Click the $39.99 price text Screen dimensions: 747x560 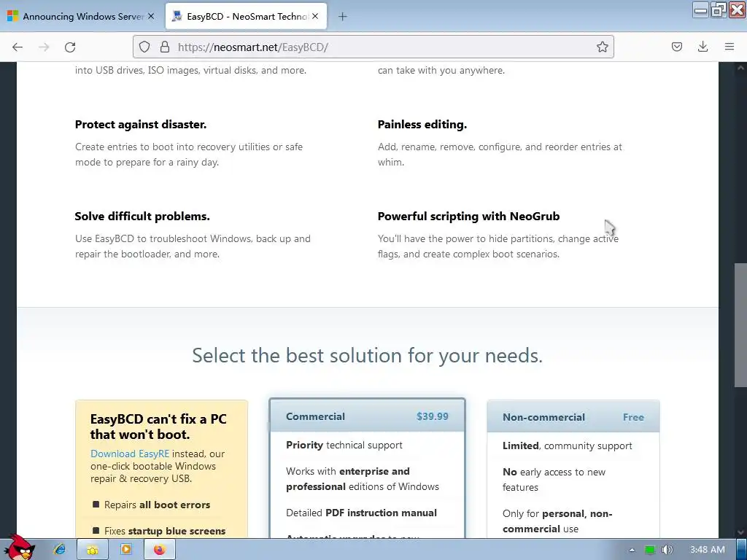tap(432, 416)
